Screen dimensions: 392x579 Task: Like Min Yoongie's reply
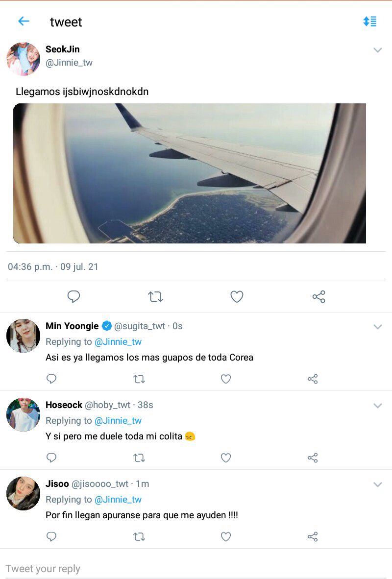226,379
